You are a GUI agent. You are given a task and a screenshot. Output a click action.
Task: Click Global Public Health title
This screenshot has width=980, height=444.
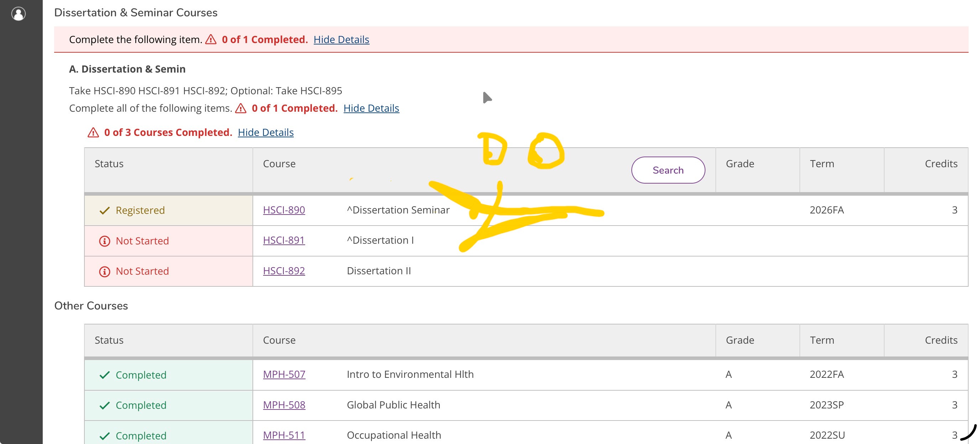click(393, 405)
